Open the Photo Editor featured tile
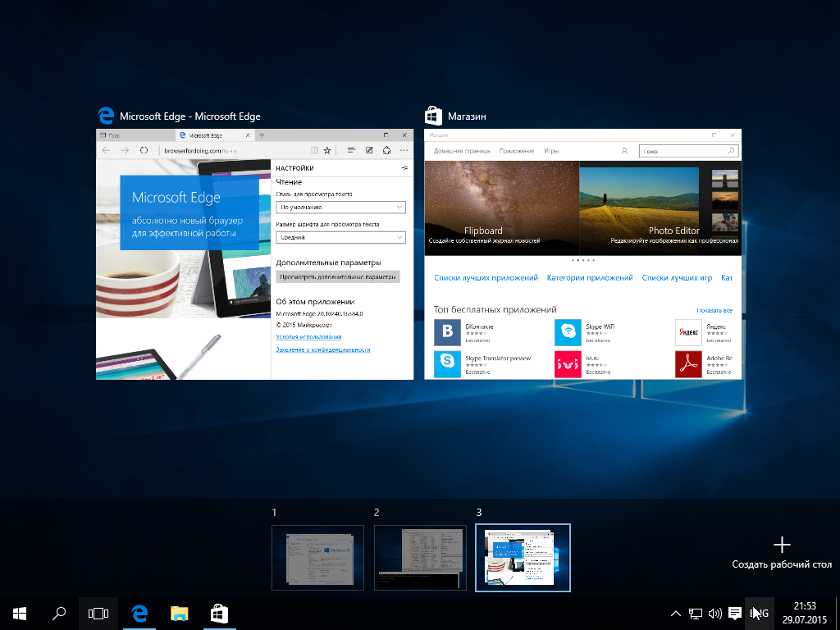This screenshot has height=630, width=840. click(660, 208)
